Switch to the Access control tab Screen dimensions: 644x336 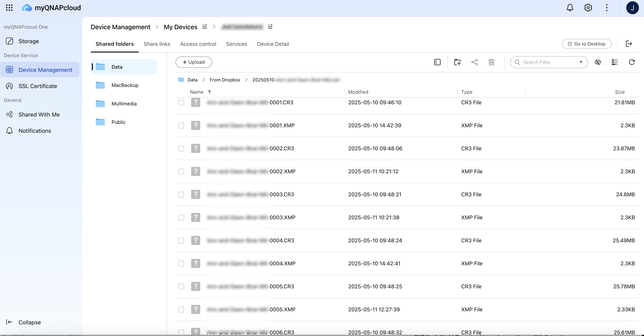pyautogui.click(x=198, y=44)
